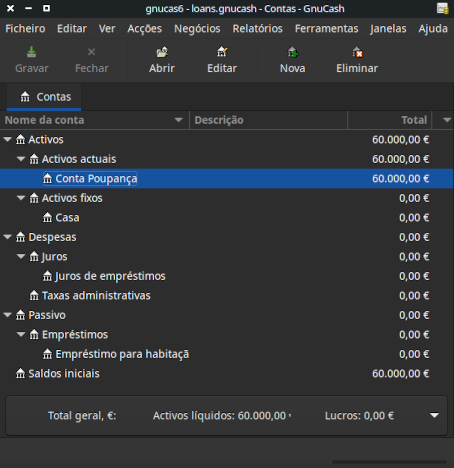Screen dimensions: 454x468
Task: Click the Empréstimo para habitaçã account icon
Action: [x=48, y=354]
